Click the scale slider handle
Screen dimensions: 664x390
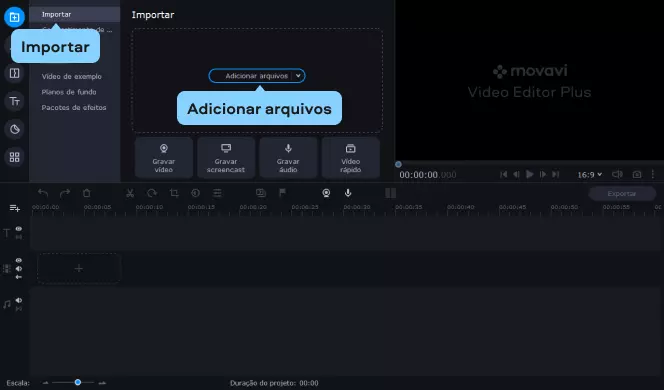[77, 382]
